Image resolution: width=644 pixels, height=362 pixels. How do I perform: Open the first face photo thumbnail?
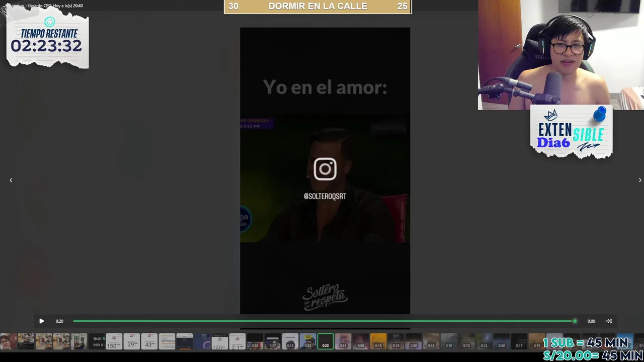[9, 341]
